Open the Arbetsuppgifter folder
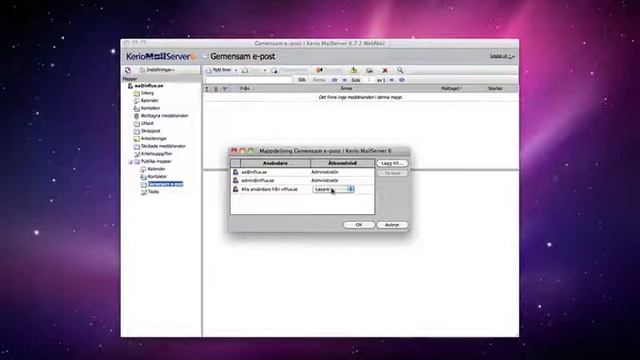 [156, 154]
